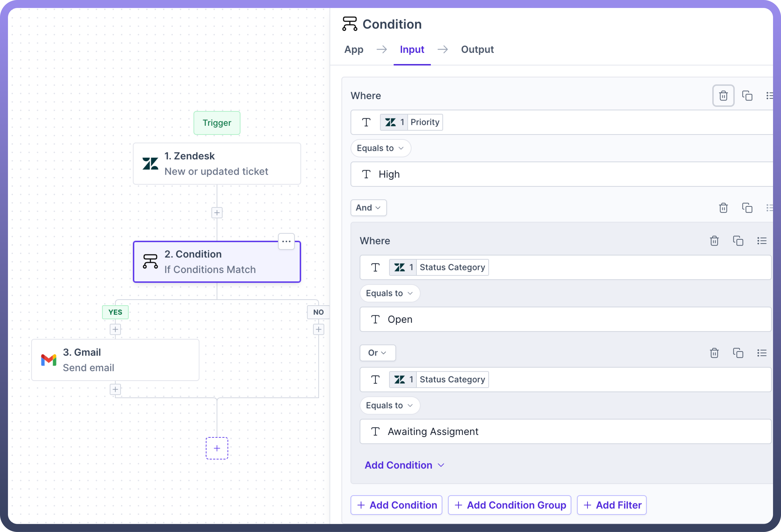
Task: Add a step under the YES branch
Action: (x=115, y=329)
